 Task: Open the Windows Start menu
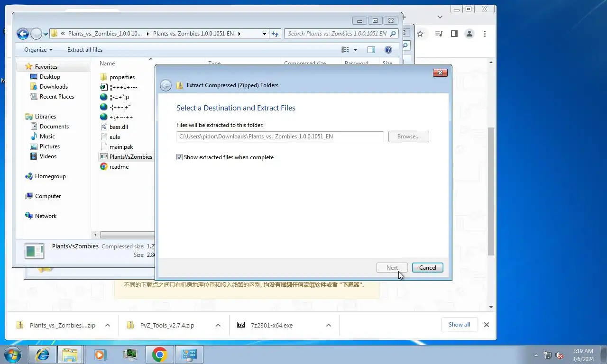point(12,355)
